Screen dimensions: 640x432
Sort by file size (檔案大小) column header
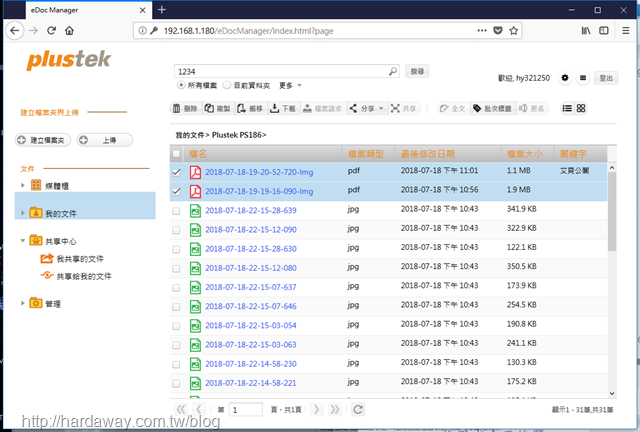[x=525, y=154]
